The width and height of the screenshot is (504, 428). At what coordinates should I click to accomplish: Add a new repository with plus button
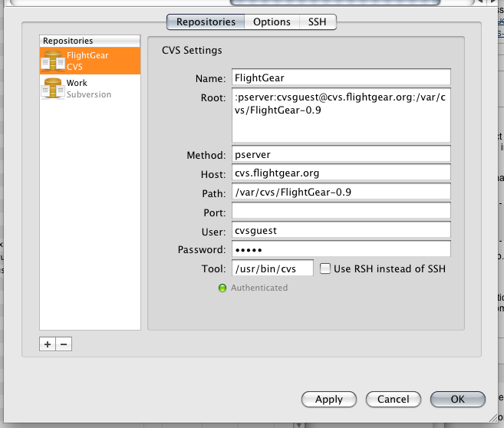[x=48, y=344]
